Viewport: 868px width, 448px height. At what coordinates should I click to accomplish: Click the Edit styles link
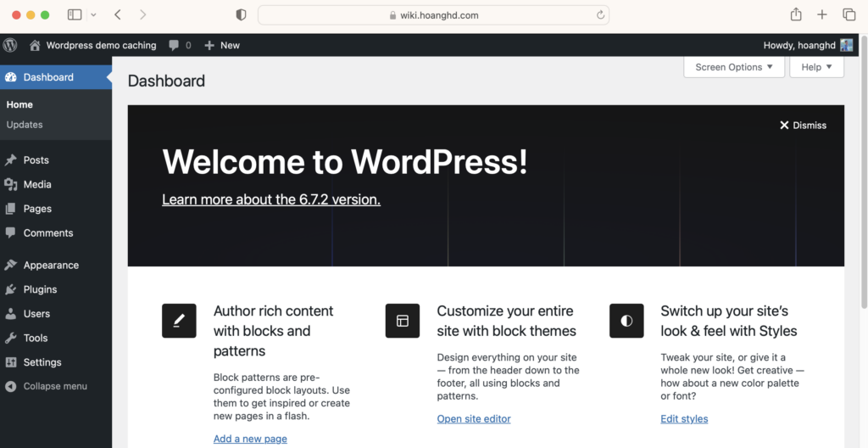[684, 419]
